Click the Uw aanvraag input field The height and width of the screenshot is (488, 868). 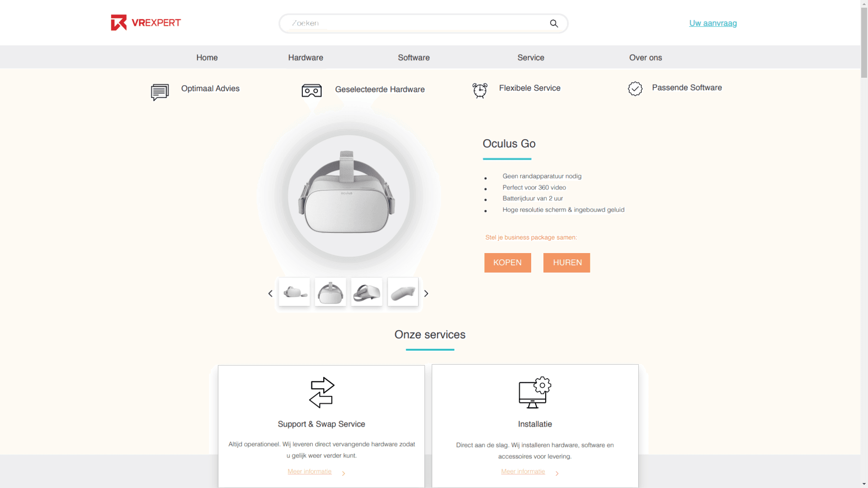[713, 23]
